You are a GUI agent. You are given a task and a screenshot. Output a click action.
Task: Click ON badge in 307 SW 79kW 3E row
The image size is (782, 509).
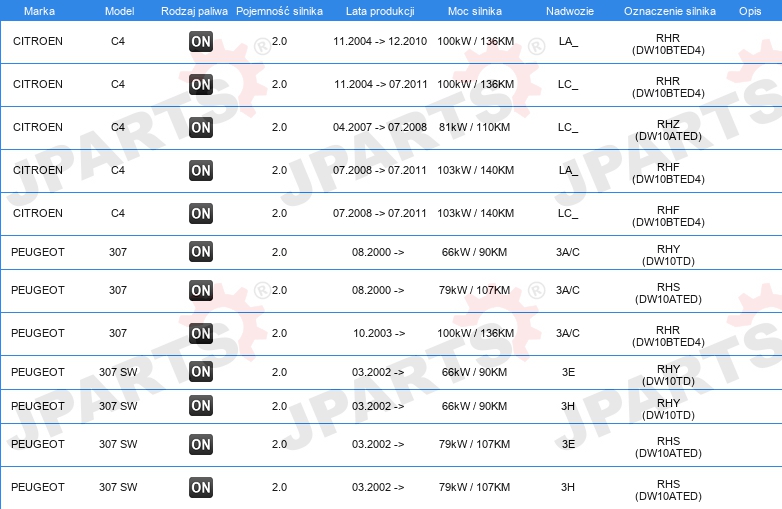pyautogui.click(x=201, y=444)
